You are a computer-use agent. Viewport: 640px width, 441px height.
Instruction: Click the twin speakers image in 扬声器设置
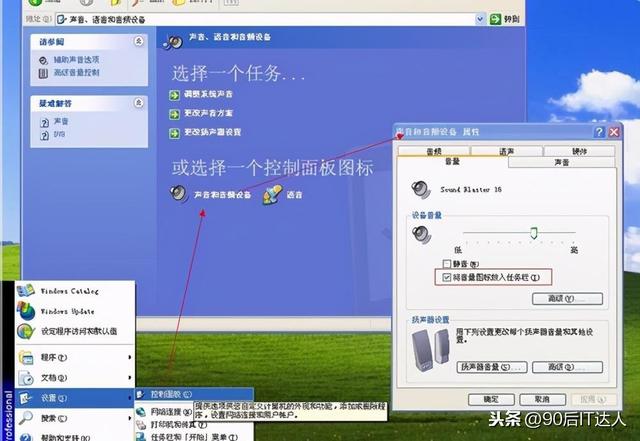[x=431, y=350]
